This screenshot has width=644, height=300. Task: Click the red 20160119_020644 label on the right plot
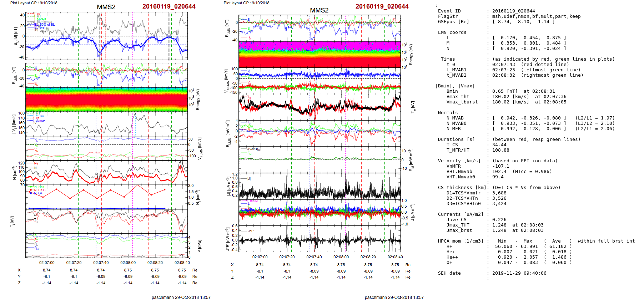coord(382,6)
